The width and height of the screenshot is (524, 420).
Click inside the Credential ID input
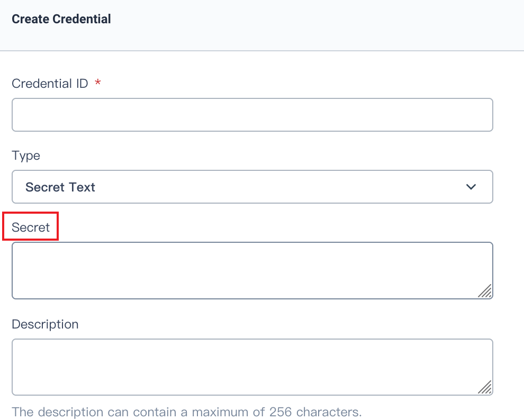[x=252, y=114]
